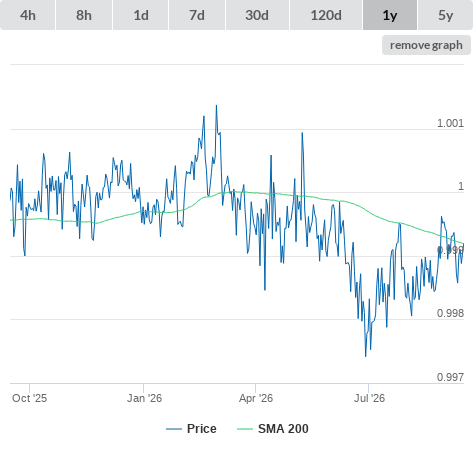Select the active 1y range tab
The height and width of the screenshot is (455, 474).
click(x=390, y=15)
